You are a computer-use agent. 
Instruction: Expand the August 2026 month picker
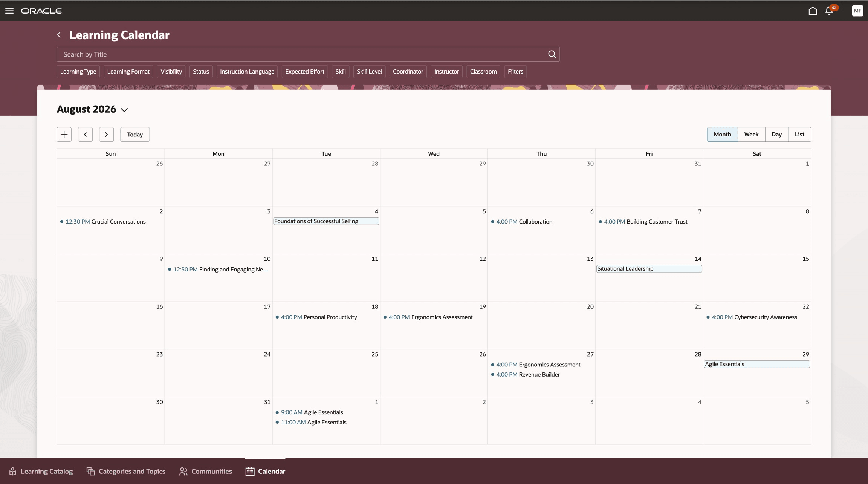(124, 110)
